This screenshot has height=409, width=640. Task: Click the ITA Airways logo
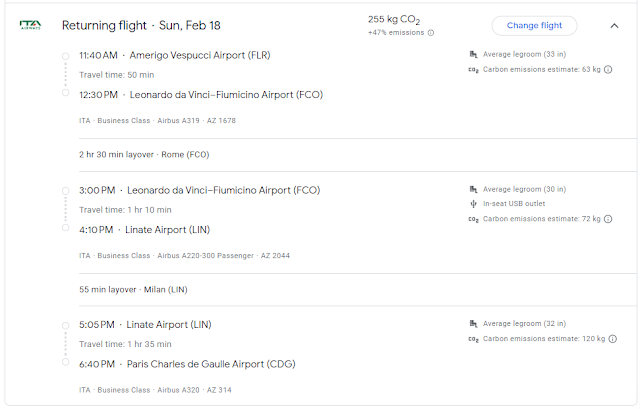pos(30,25)
